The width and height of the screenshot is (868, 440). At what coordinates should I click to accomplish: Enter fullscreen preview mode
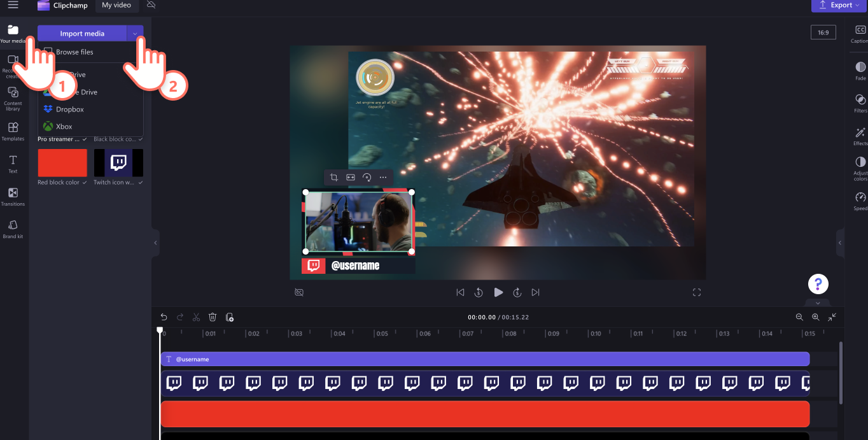697,292
